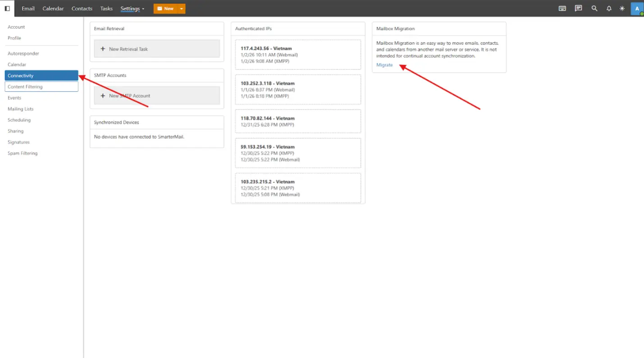This screenshot has height=359, width=644.
Task: Click the Migrate link
Action: [385, 65]
